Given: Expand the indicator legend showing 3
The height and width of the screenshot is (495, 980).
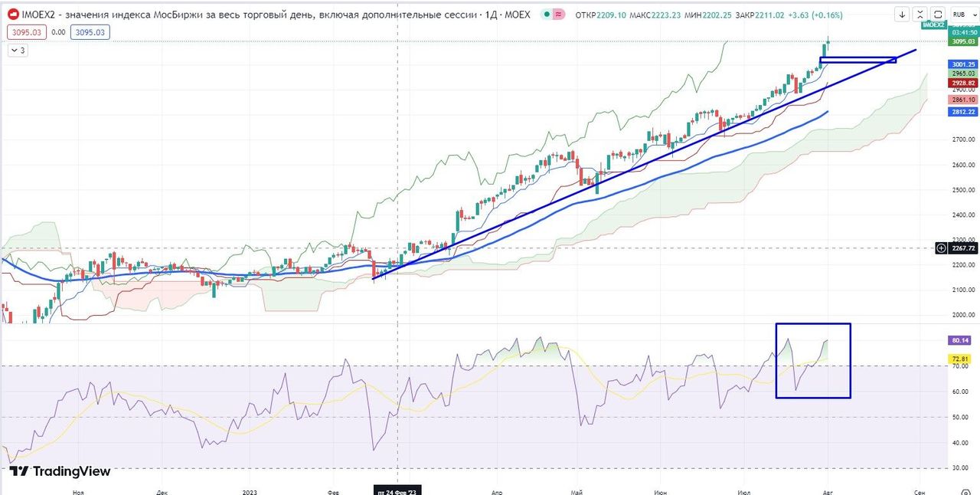Looking at the screenshot, I should click(18, 50).
